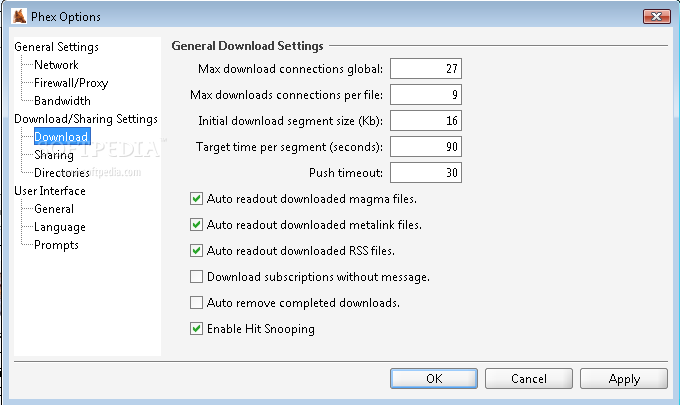Disable the Enable Hit Snooping checkbox

click(x=196, y=329)
